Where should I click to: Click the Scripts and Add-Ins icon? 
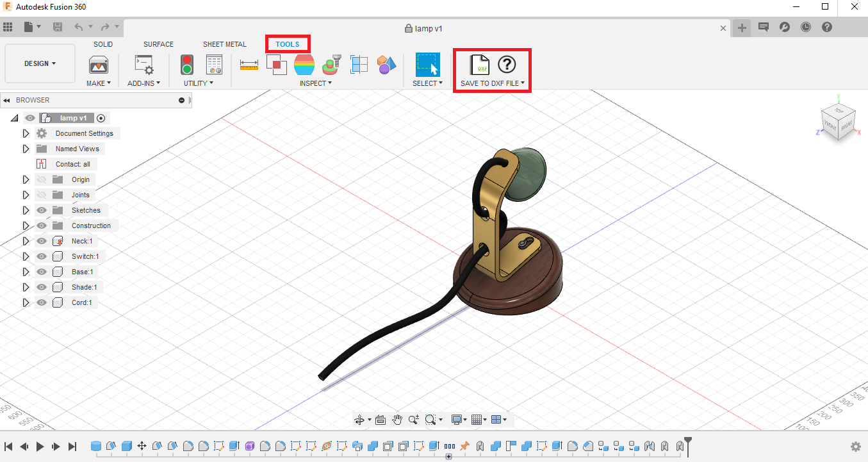tap(143, 65)
